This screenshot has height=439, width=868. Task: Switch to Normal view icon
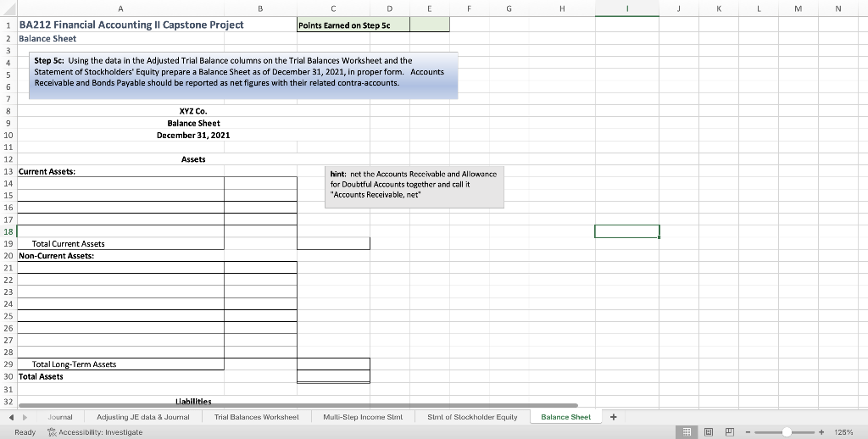tap(687, 432)
